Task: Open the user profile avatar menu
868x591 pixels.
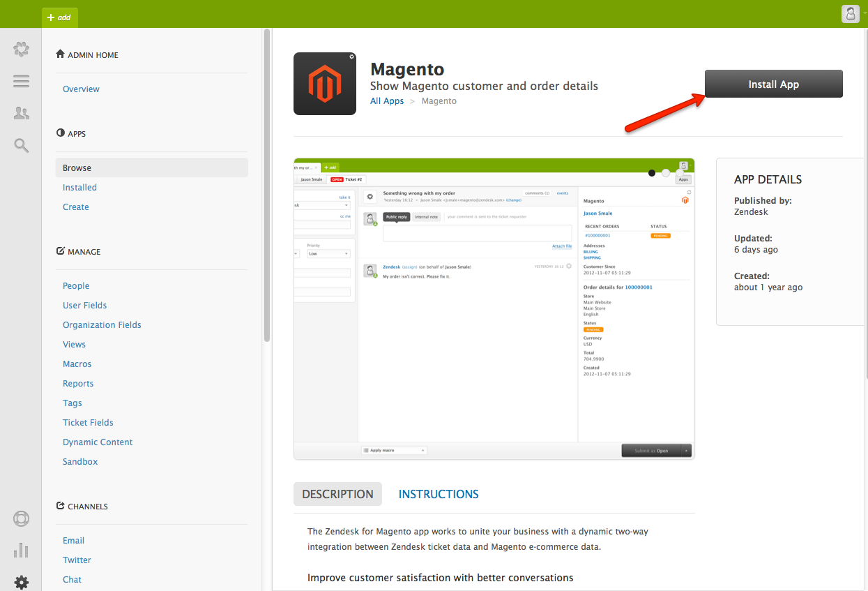Action: (851, 14)
